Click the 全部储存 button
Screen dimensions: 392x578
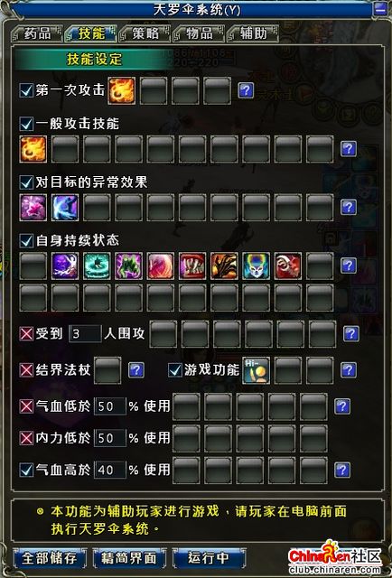tap(50, 558)
